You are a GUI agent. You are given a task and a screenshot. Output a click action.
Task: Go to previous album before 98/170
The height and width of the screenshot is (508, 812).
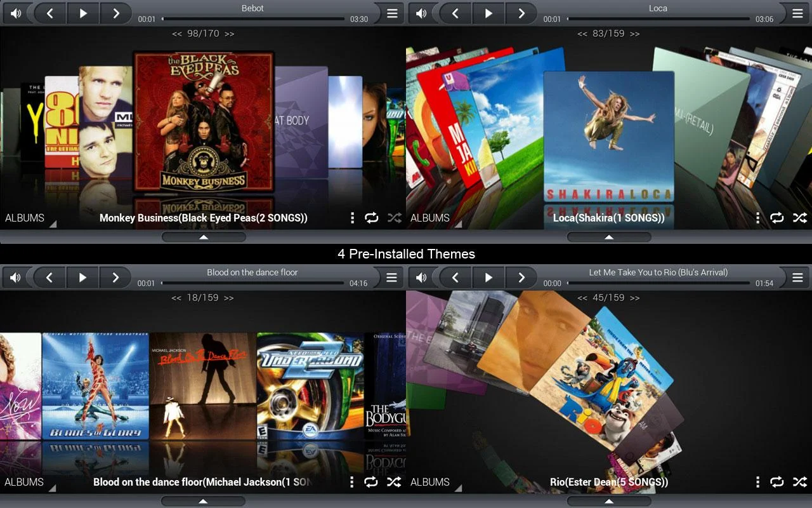click(177, 34)
